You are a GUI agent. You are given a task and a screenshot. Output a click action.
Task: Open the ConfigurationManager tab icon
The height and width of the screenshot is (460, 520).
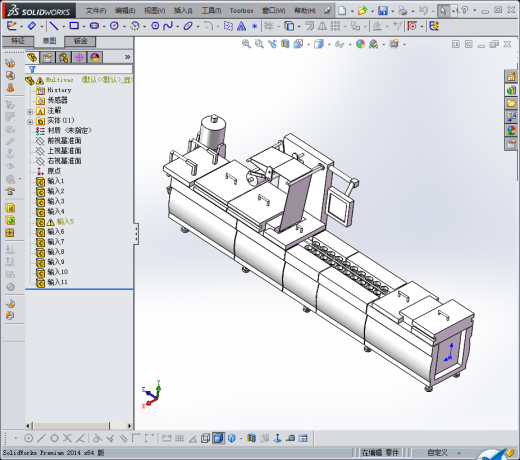(63, 58)
